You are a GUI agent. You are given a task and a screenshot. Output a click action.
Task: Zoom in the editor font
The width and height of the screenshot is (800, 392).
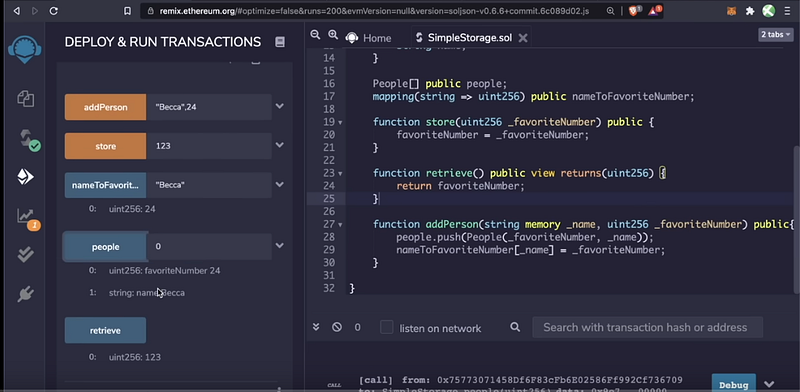(x=333, y=35)
